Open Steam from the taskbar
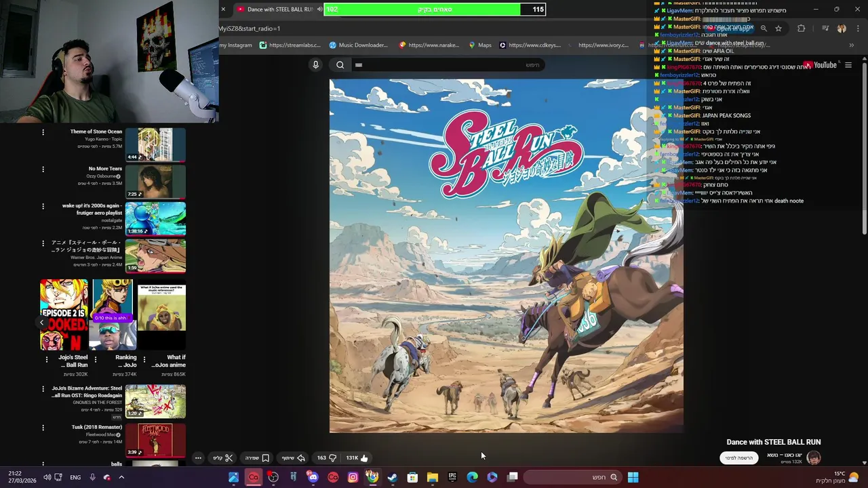Viewport: 868px width, 488px height. click(x=392, y=477)
